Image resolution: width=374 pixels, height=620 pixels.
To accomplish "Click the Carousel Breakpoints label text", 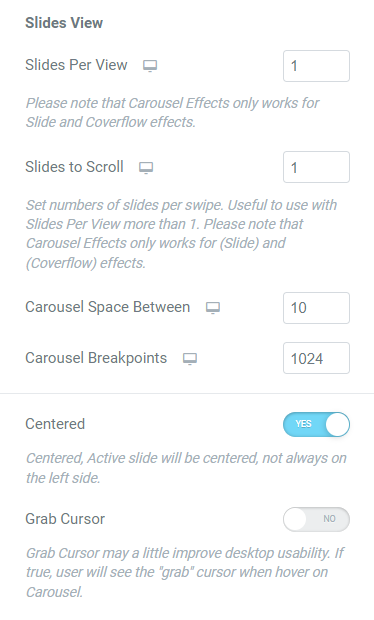I will coord(96,358).
